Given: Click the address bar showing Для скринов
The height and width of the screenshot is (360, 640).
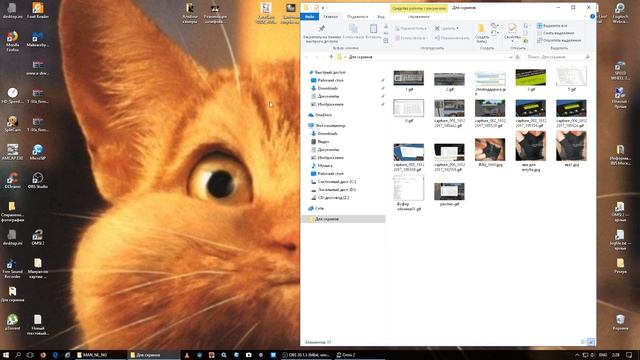Looking at the screenshot, I should pyautogui.click(x=423, y=57).
